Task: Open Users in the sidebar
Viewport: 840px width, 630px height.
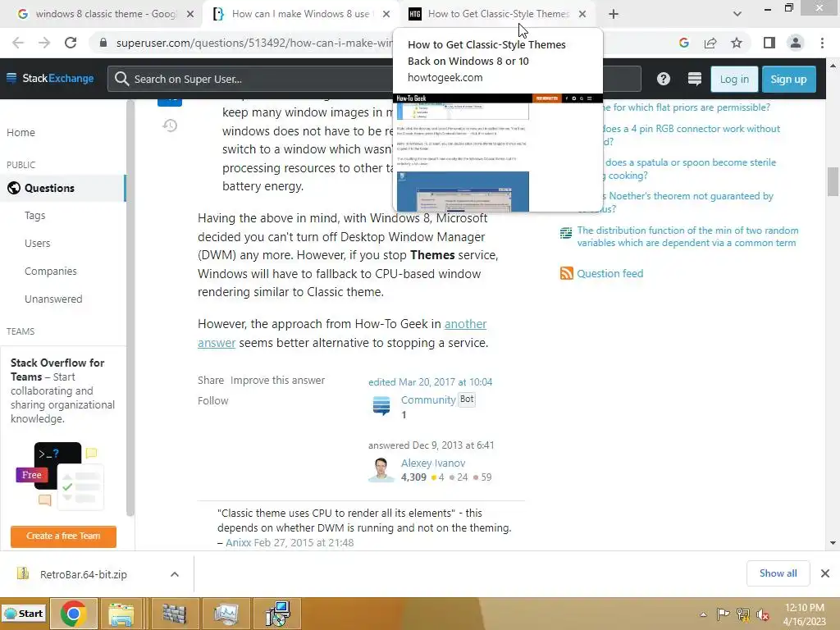Action: pyautogui.click(x=38, y=243)
